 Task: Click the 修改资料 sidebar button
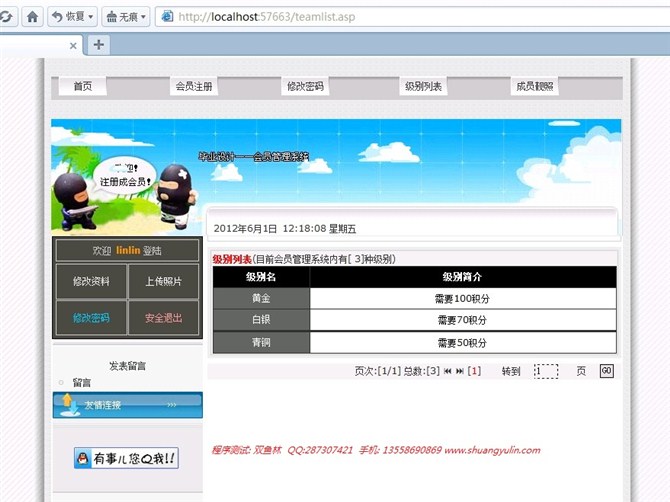point(91,281)
